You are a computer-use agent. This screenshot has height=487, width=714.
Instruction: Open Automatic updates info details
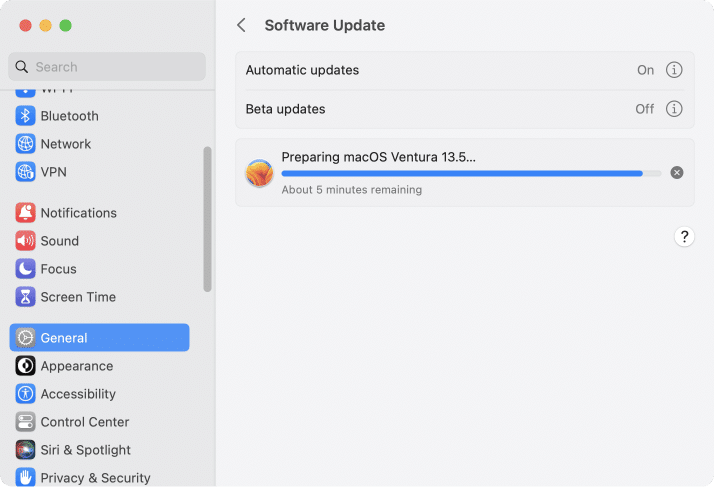tap(674, 70)
